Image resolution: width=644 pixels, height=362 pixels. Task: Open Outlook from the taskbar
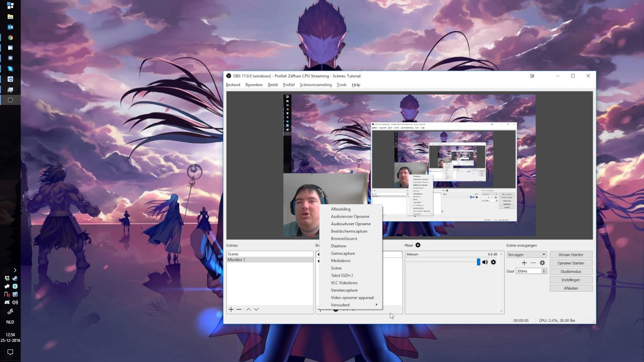10,27
